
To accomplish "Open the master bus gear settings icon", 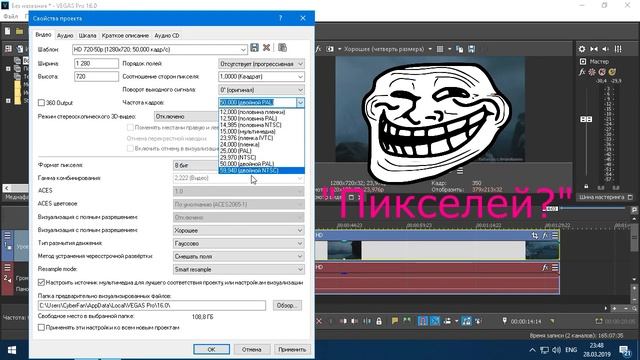I will click(582, 49).
